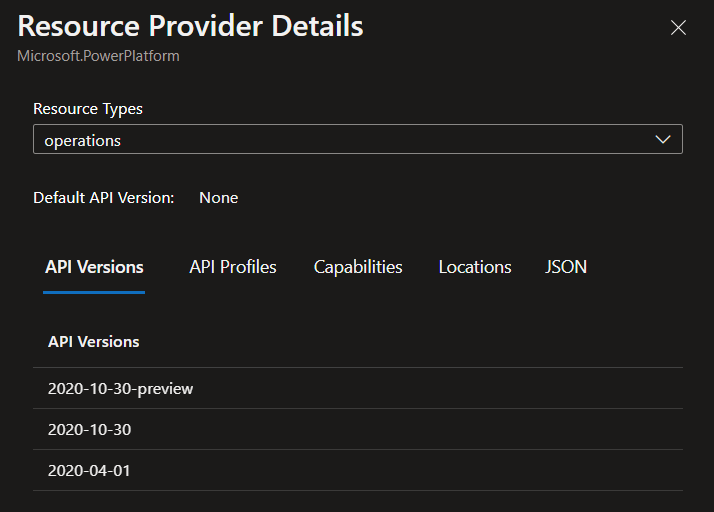Pick the 2020-04-01 API version row
Viewport: 714px width, 512px height.
(x=89, y=471)
